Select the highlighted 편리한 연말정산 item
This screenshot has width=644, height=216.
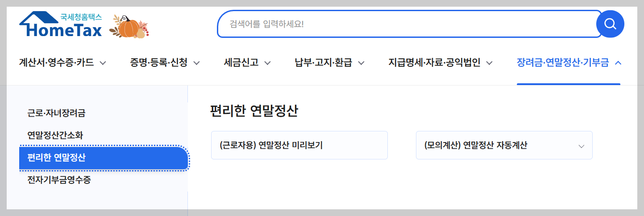[x=104, y=158]
